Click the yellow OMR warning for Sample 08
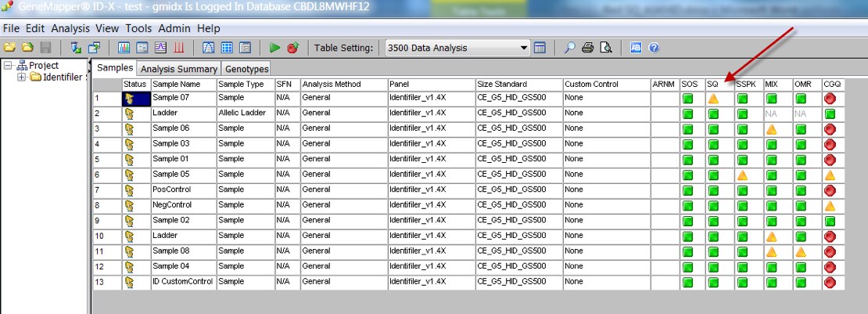Image resolution: width=868 pixels, height=314 pixels. [x=801, y=252]
